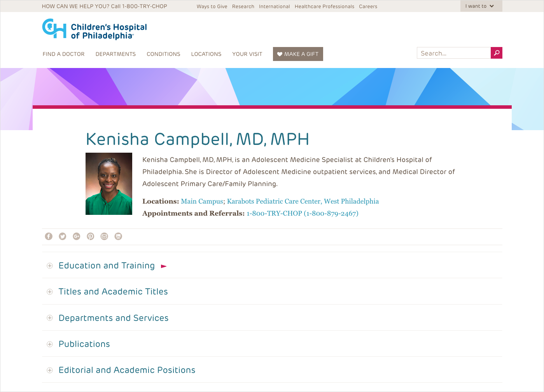Screen dimensions: 544x392
Task: Pin this page with Pinterest icon
Action: (91, 236)
